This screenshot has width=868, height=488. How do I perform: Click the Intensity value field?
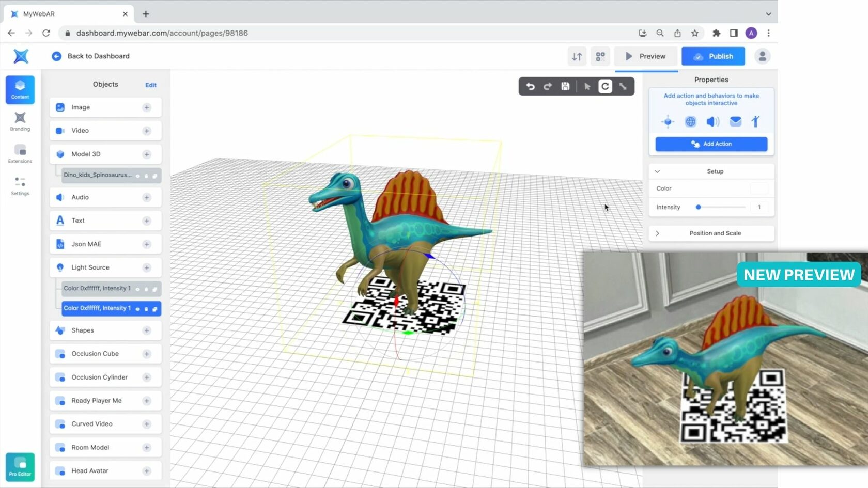759,207
